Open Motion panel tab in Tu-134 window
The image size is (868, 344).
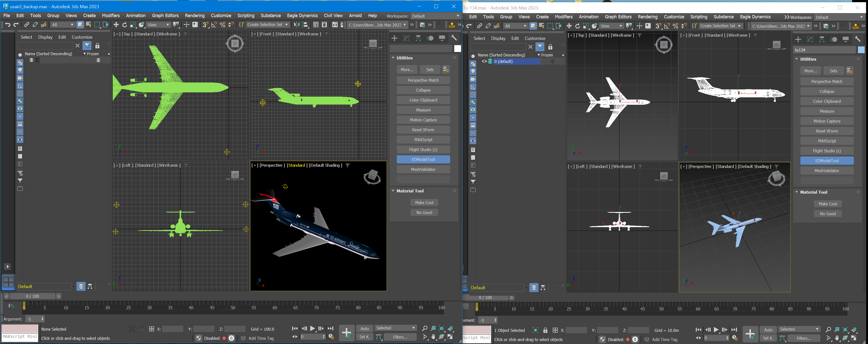(834, 39)
